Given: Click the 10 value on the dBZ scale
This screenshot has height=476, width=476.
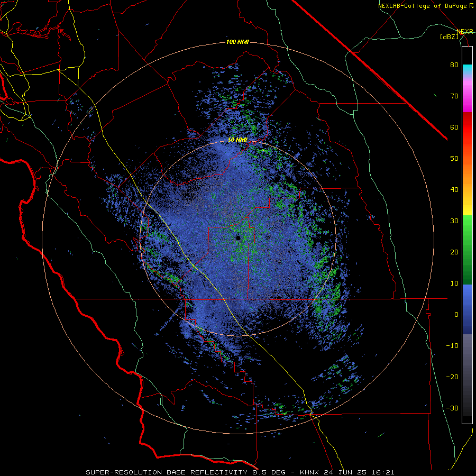Looking at the screenshot, I should [x=454, y=283].
